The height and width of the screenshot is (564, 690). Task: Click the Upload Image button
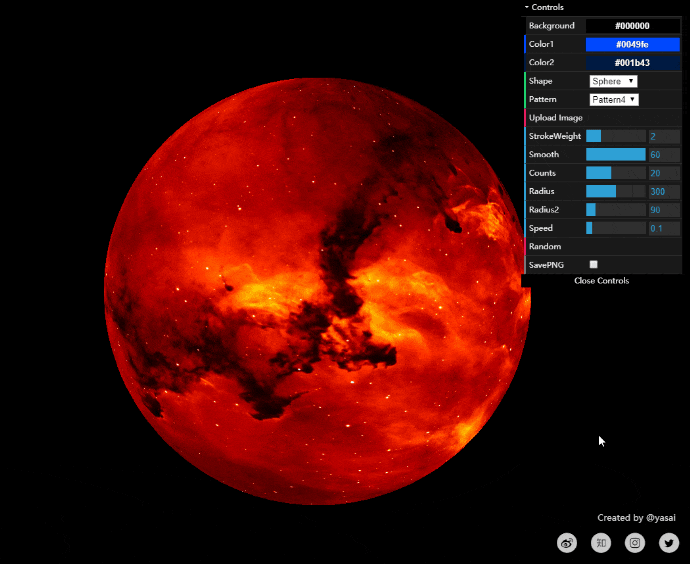point(603,118)
